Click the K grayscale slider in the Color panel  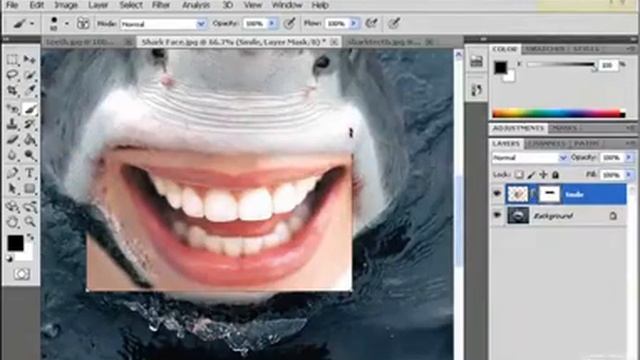[561, 64]
